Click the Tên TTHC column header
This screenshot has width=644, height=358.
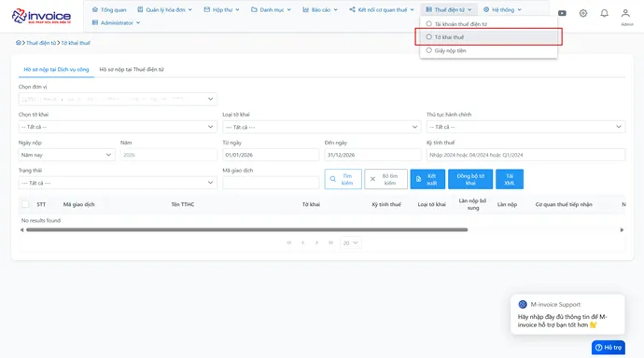click(183, 204)
